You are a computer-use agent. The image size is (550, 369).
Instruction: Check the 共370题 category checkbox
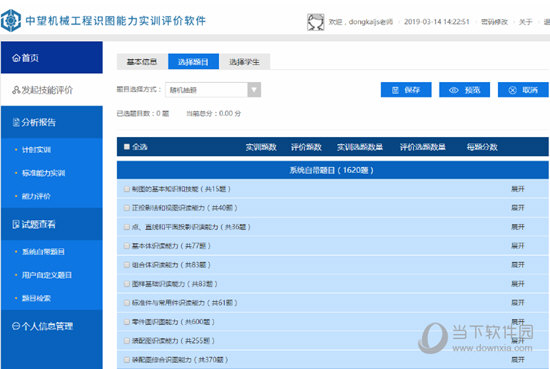127,360
